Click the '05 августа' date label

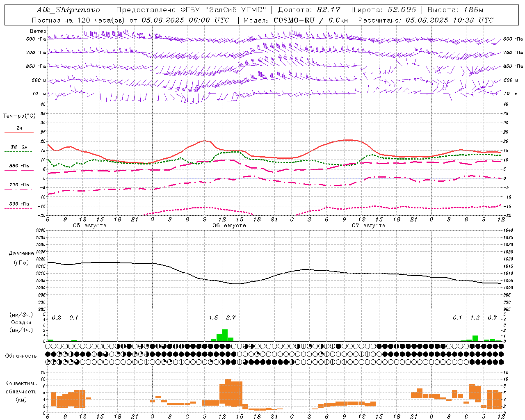point(90,226)
